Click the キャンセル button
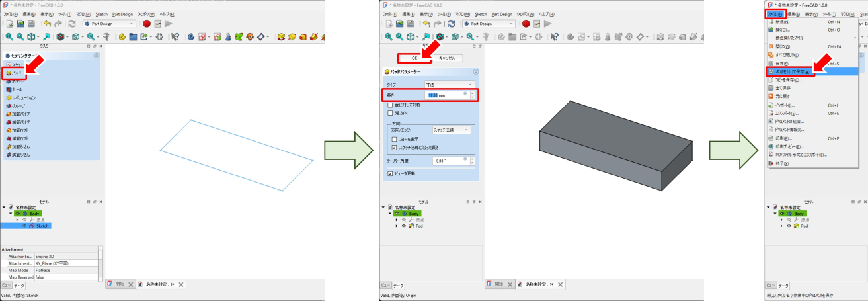The height and width of the screenshot is (301, 868). click(447, 58)
